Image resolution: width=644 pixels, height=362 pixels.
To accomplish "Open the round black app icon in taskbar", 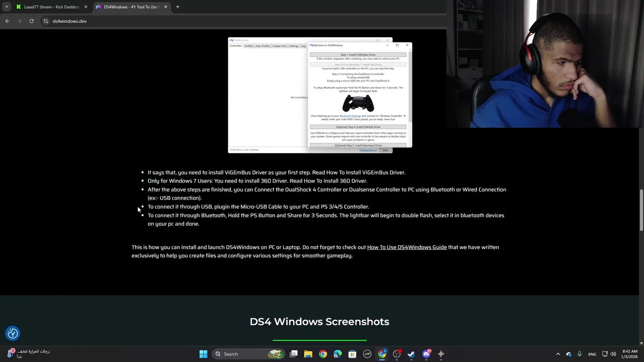I will click(367, 354).
